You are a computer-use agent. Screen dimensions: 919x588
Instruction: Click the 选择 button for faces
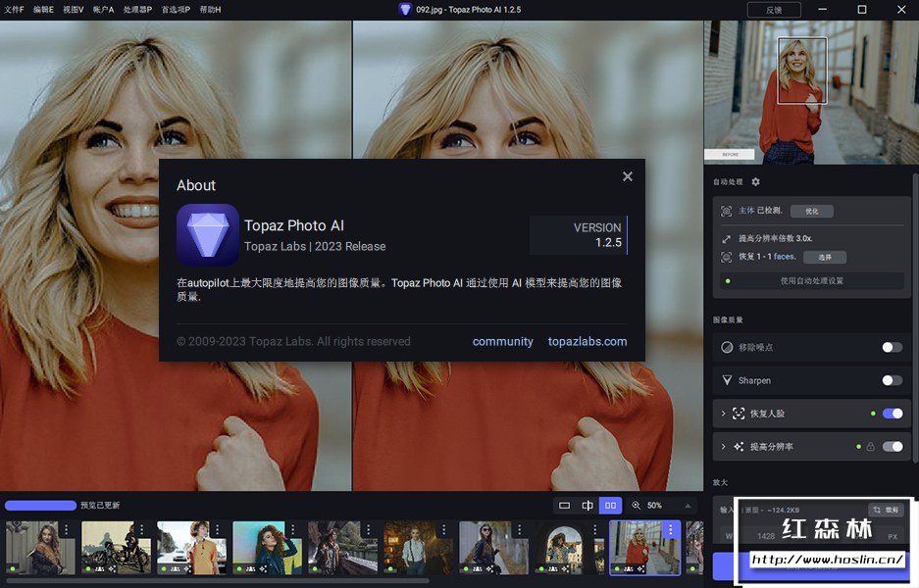point(825,257)
